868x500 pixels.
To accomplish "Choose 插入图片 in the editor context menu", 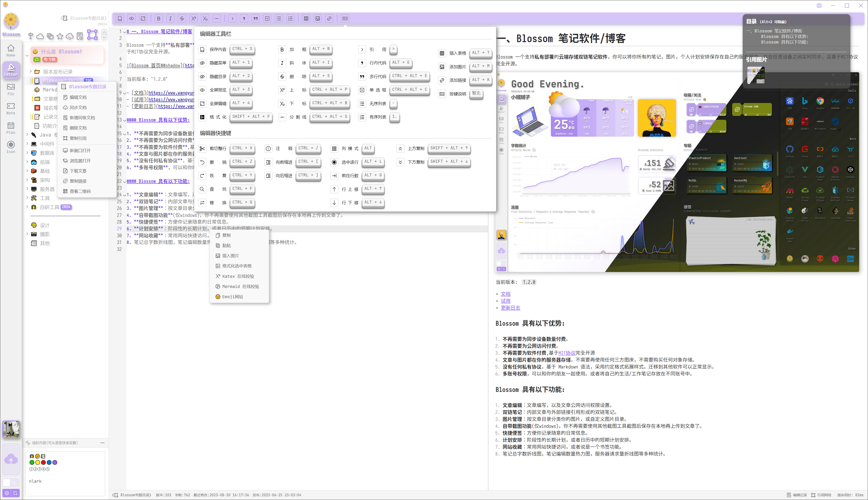I will (230, 256).
